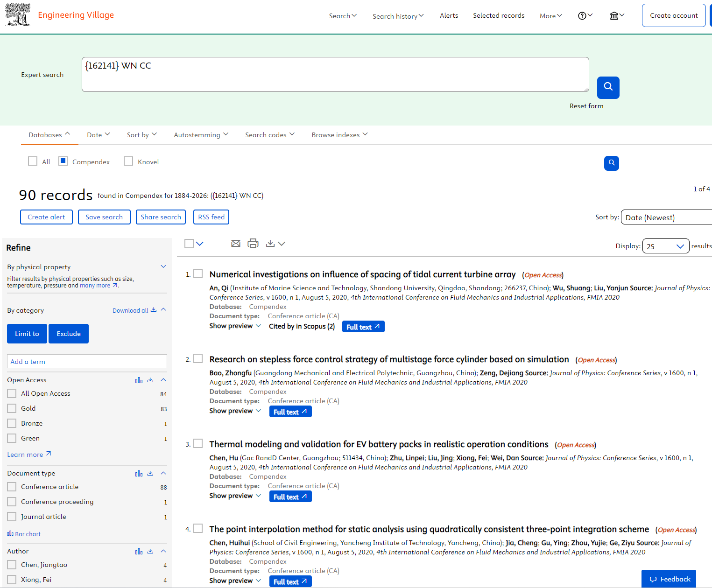Click Share search button
Image resolution: width=712 pixels, height=588 pixels.
tap(161, 217)
